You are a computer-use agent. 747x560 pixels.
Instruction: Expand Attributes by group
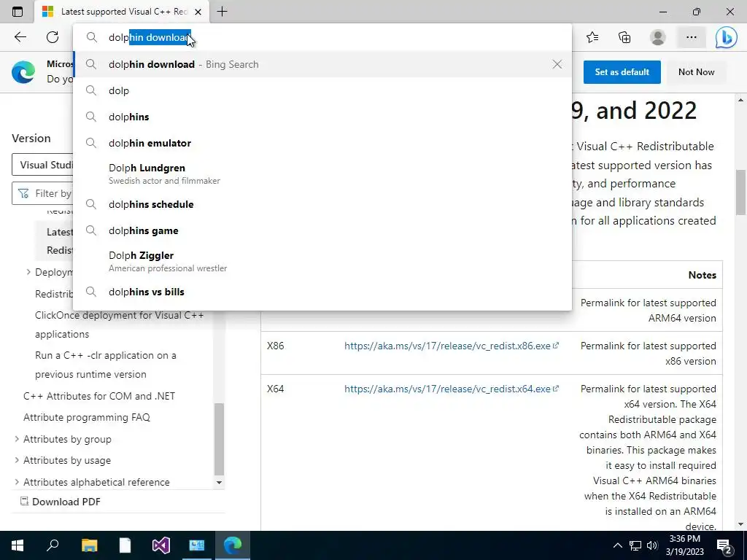(x=17, y=438)
